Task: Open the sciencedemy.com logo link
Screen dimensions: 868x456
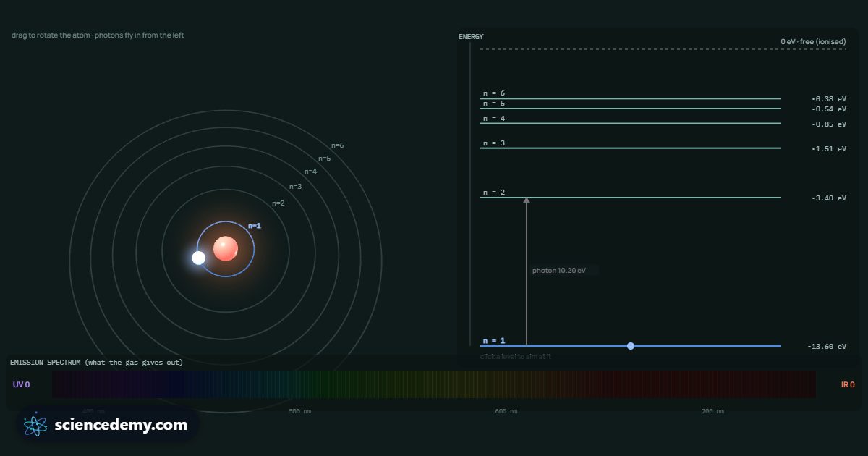Action: 107,425
